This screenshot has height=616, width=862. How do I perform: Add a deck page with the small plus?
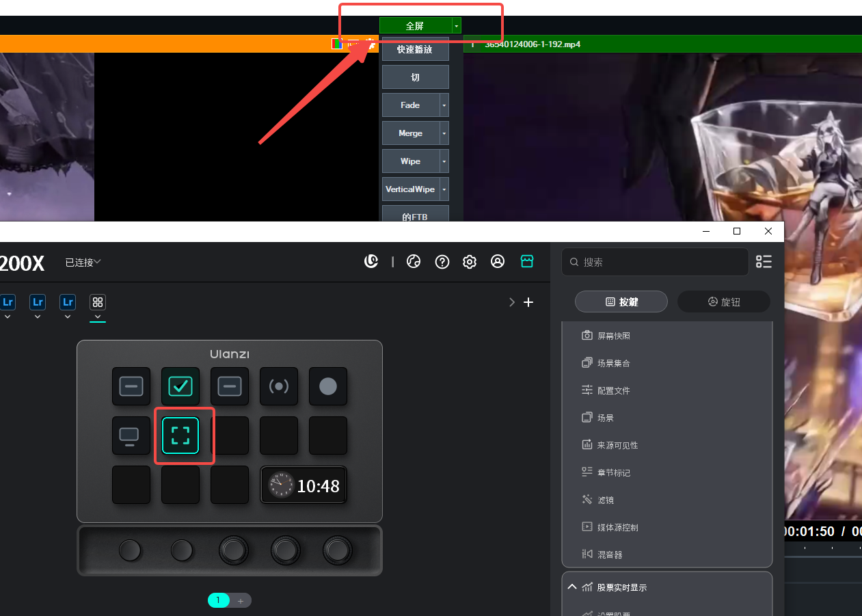[241, 601]
